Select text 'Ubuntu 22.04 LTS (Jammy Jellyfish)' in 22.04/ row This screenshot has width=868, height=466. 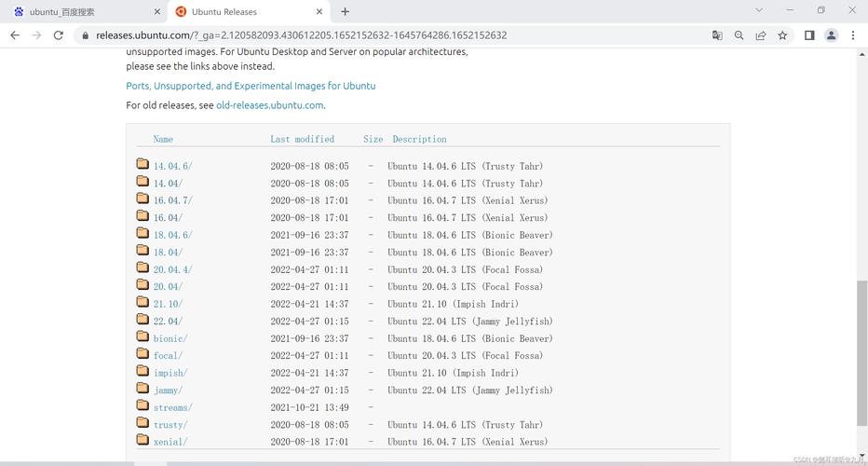(x=470, y=322)
